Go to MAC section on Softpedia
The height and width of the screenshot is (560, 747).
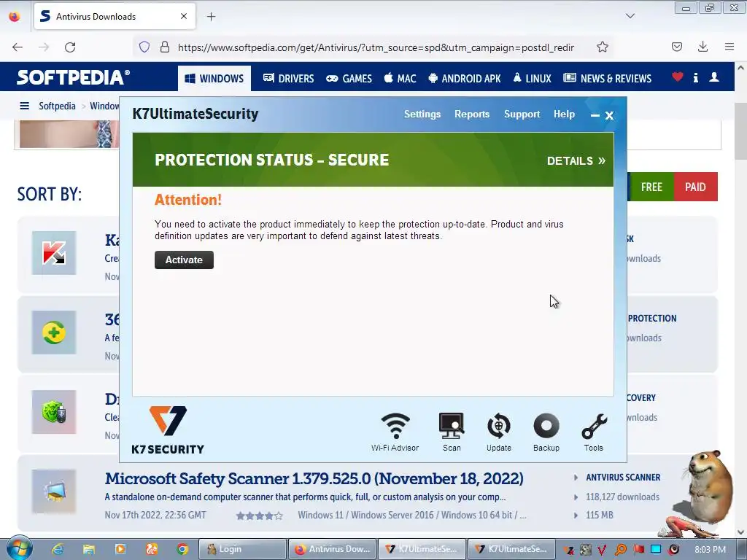[400, 79]
